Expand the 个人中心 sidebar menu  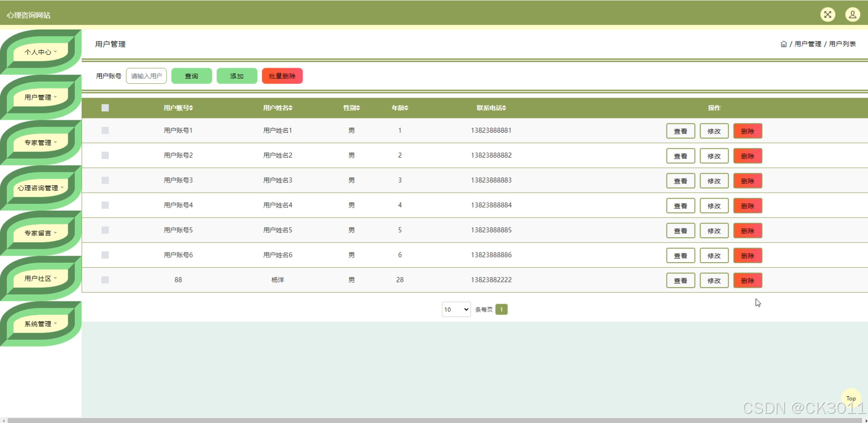pyautogui.click(x=41, y=52)
